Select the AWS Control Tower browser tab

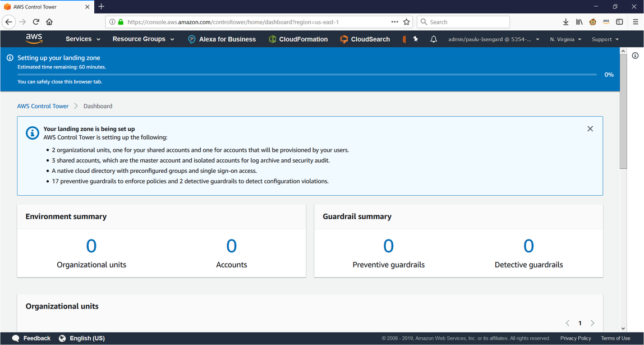coord(47,7)
